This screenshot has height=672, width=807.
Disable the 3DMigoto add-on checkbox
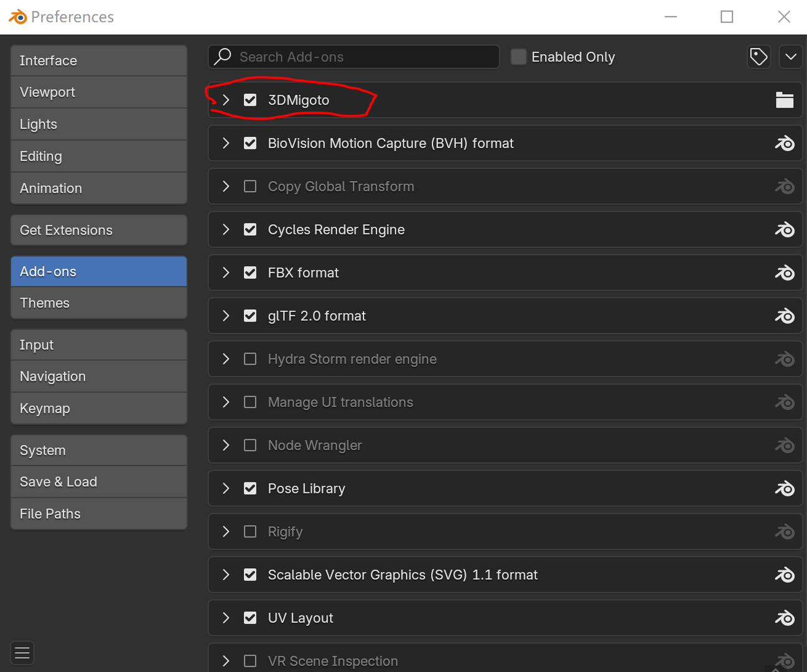(250, 100)
